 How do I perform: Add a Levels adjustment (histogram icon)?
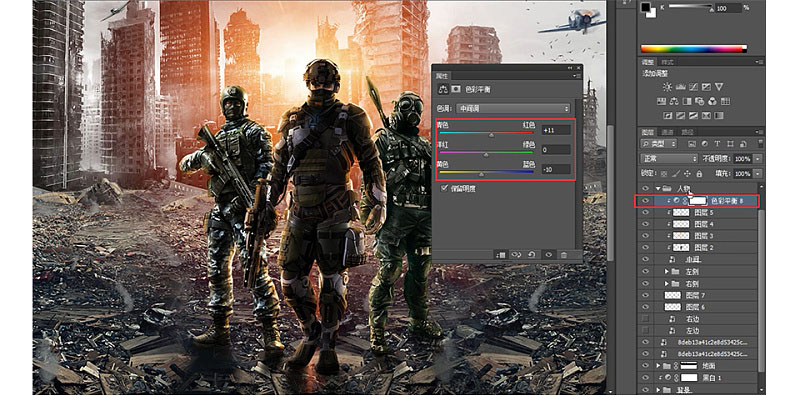[x=681, y=87]
